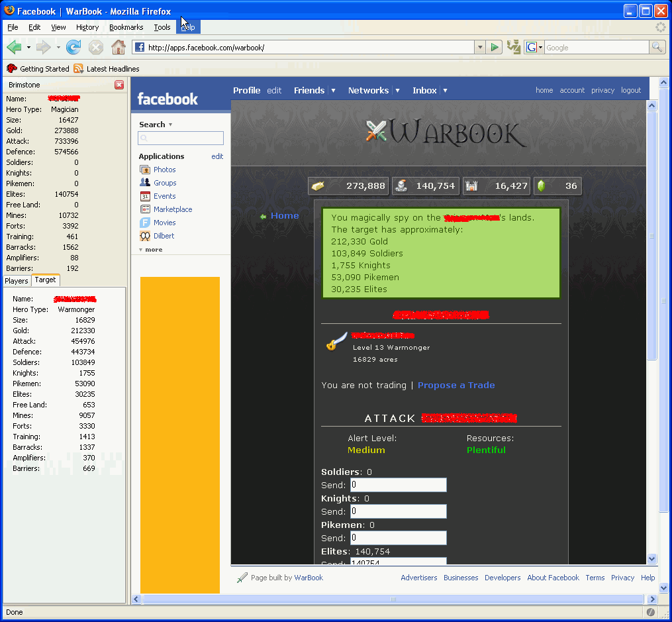Select the Target tab

[x=45, y=280]
